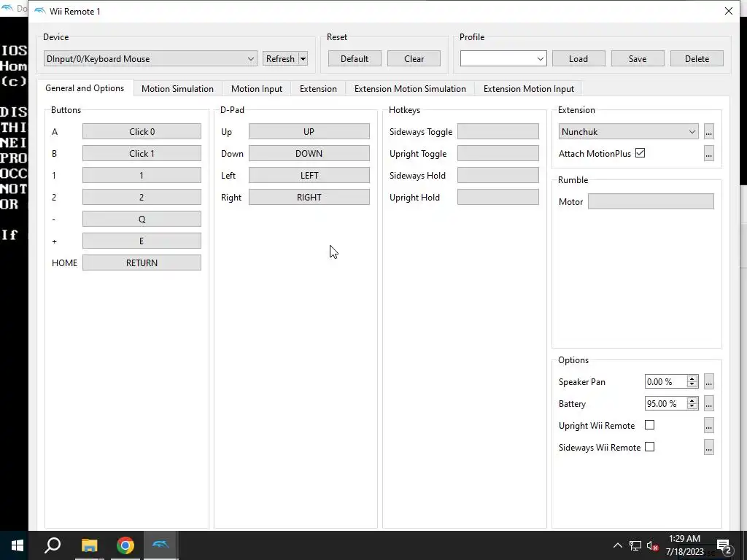Open the notification center icon
The width and height of the screenshot is (747, 560).
click(x=724, y=545)
